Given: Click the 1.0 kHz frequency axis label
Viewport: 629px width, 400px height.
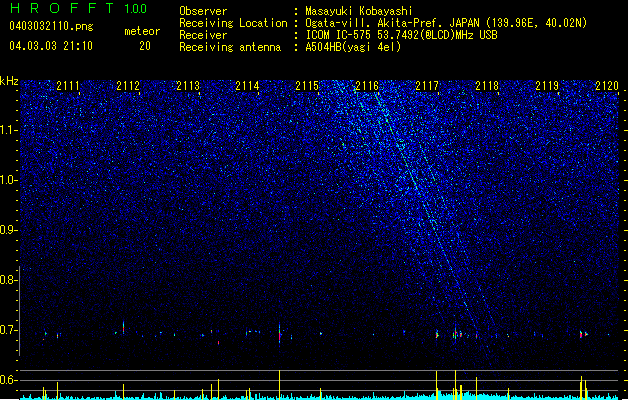Looking at the screenshot, I should [x=9, y=180].
